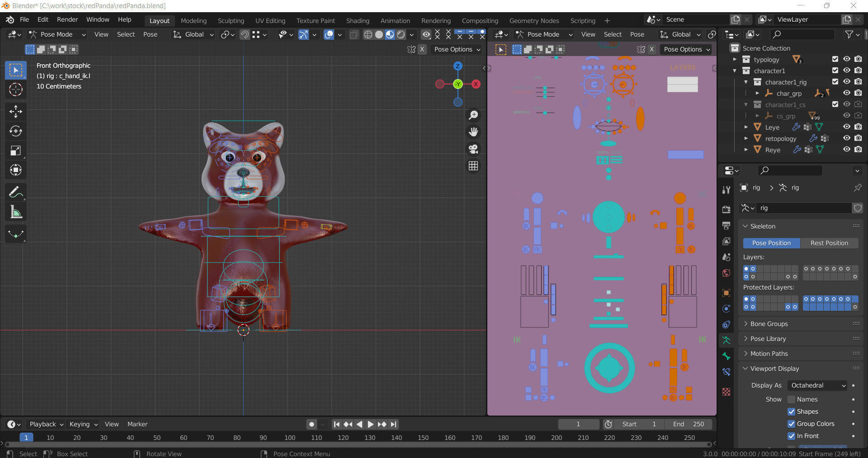The height and width of the screenshot is (458, 868).
Task: Switch to the Animation workspace tab
Action: tap(395, 21)
